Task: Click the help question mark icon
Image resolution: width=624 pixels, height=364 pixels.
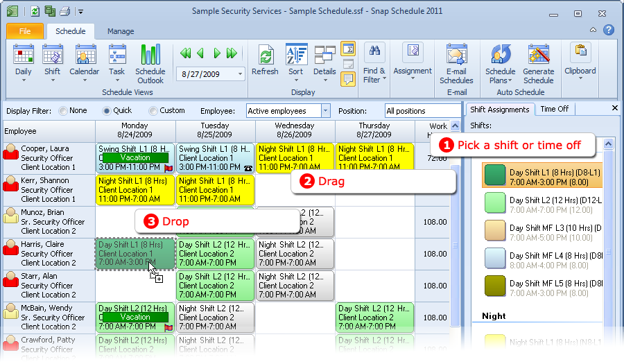Action: [x=609, y=30]
